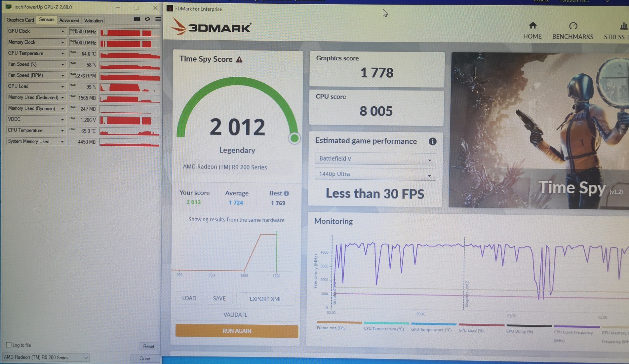629x364 pixels.
Task: Click the 3DMARK logo
Action: click(x=212, y=27)
